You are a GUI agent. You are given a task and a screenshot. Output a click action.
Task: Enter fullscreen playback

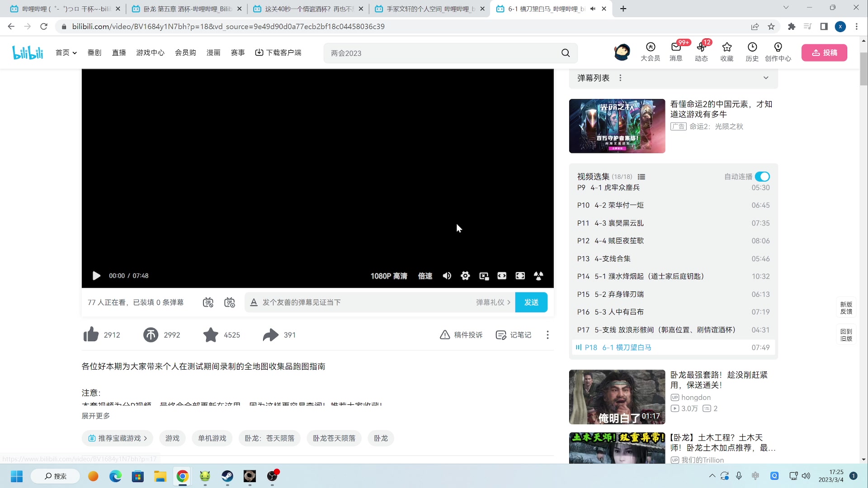tap(520, 276)
